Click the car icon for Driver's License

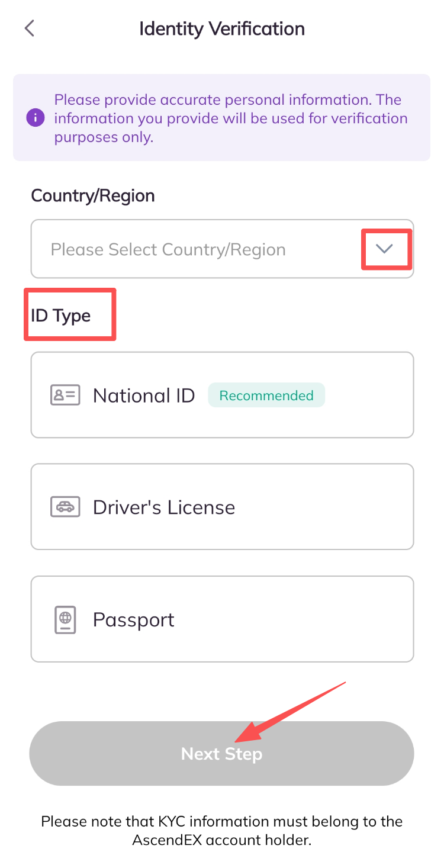tap(65, 507)
